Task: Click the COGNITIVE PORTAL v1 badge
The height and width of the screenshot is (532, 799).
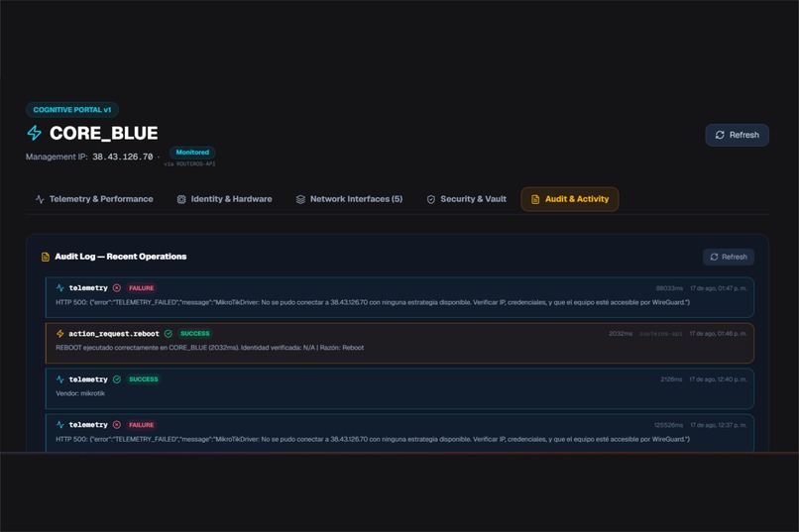Action: [x=71, y=109]
